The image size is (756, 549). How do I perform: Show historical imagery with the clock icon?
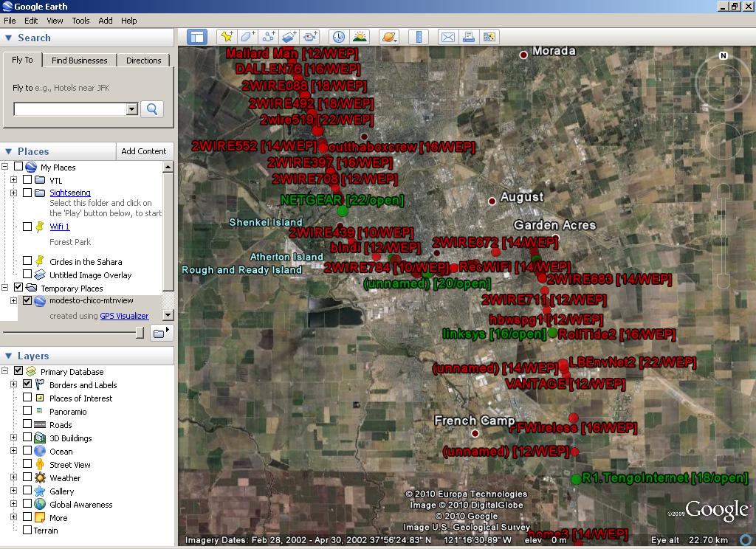pos(338,36)
